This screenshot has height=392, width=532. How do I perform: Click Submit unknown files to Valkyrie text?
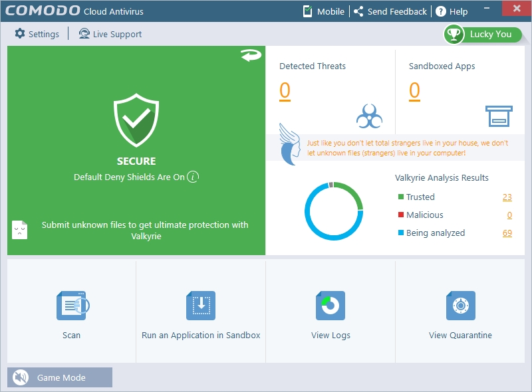click(x=145, y=231)
